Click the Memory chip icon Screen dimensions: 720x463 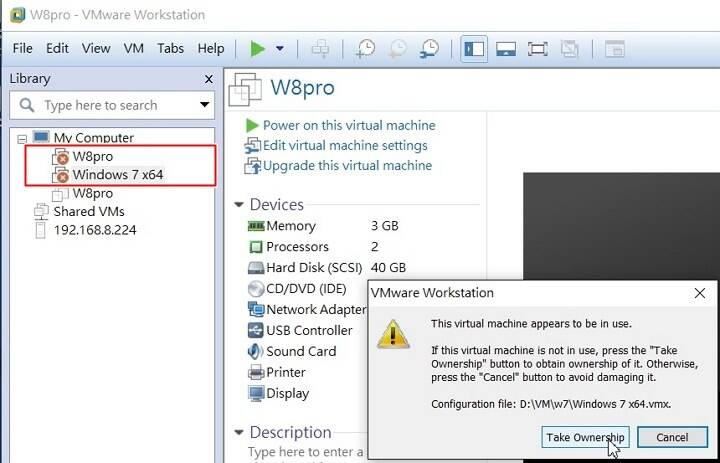pyautogui.click(x=256, y=226)
